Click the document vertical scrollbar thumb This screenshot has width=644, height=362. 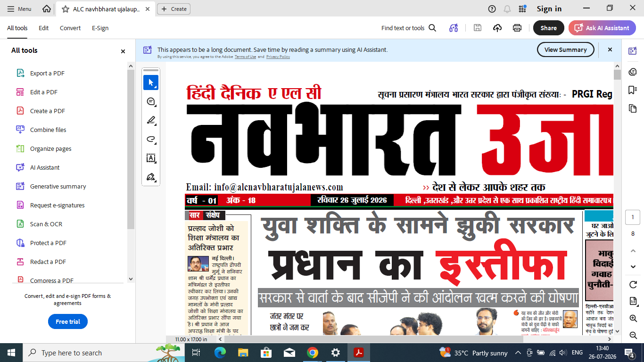coord(617,75)
